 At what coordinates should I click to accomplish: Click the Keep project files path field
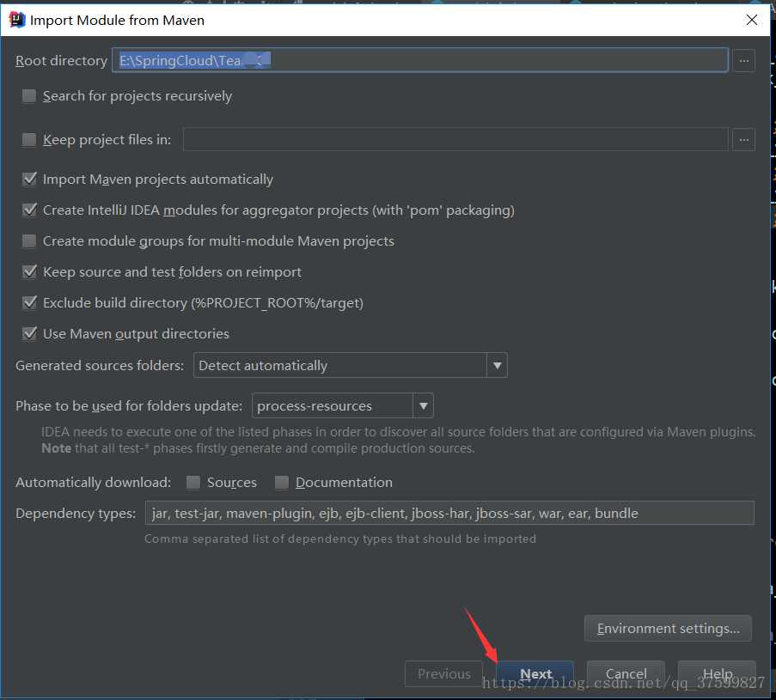click(x=455, y=139)
